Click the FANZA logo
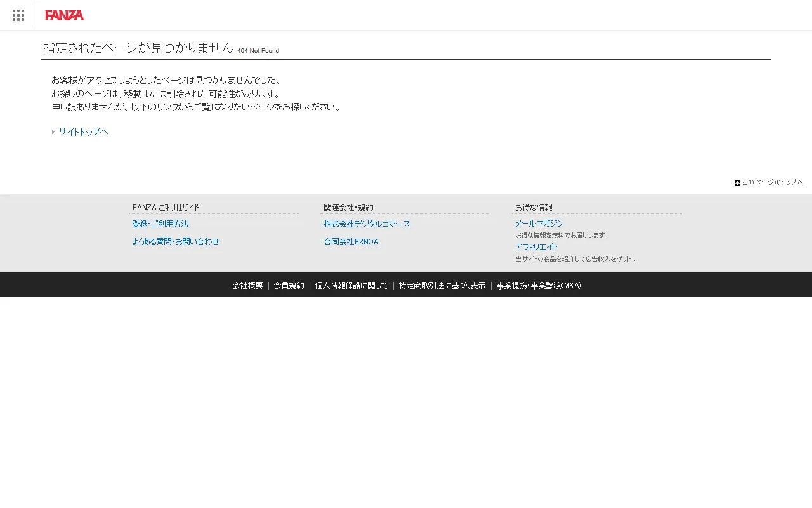 [65, 15]
